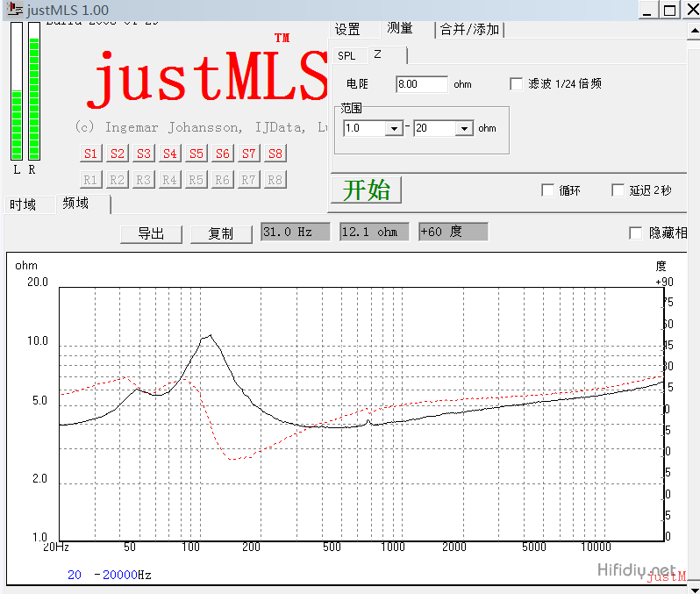Select the S3 memory slot button
700x594 pixels.
click(143, 154)
